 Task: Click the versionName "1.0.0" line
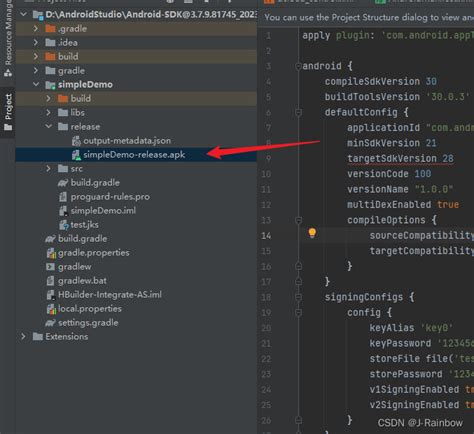[x=400, y=189]
